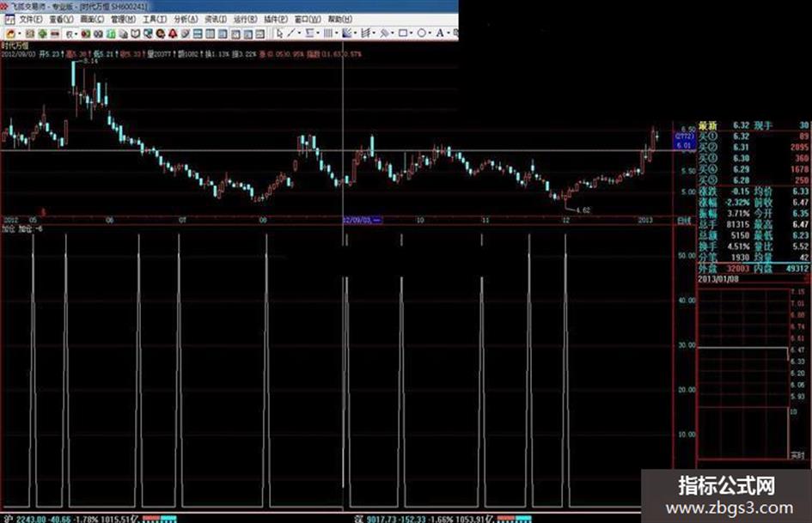
Task: Click the highlighted 12/09/03 date marker on the axis
Action: [x=362, y=220]
